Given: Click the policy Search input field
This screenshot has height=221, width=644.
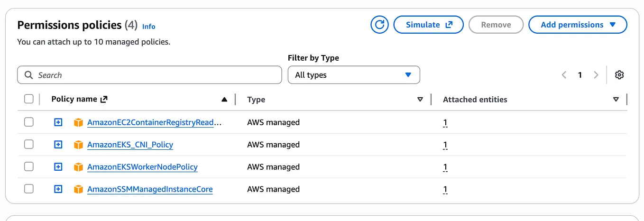Looking at the screenshot, I should pyautogui.click(x=149, y=75).
